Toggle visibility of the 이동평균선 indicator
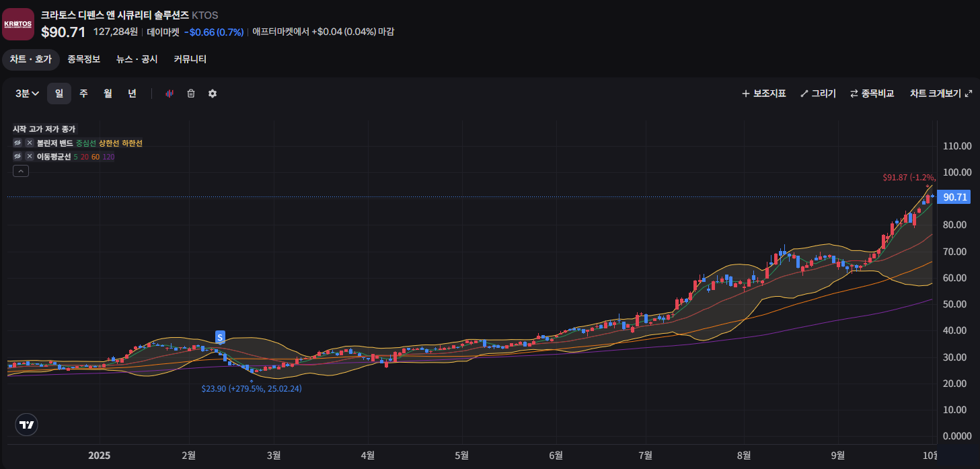 click(x=18, y=156)
